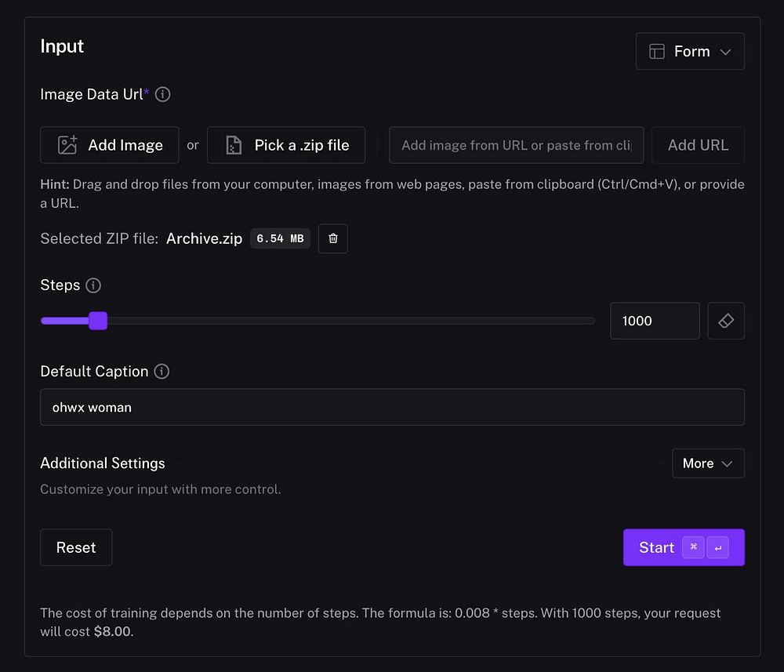Screen dimensions: 784x672
Task: Focus the image URL input field
Action: tap(516, 145)
